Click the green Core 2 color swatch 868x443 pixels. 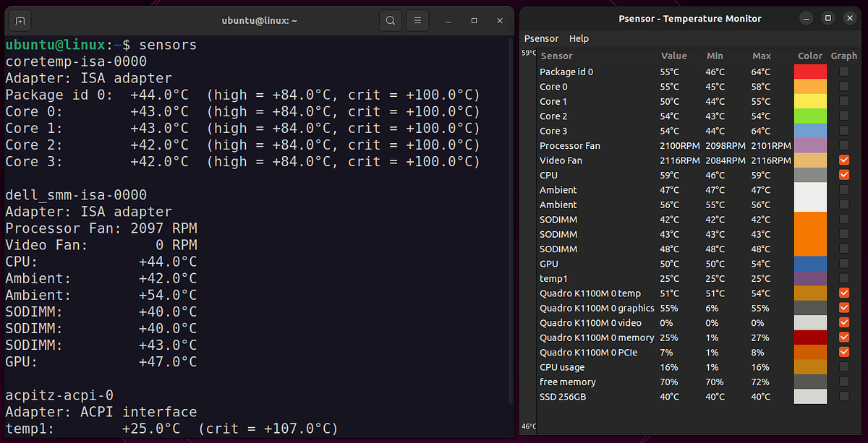[810, 116]
